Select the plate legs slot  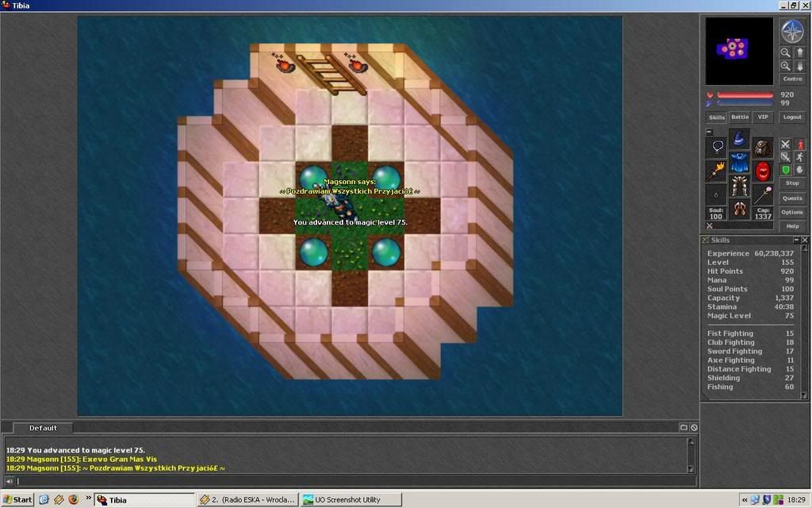pyautogui.click(x=740, y=186)
